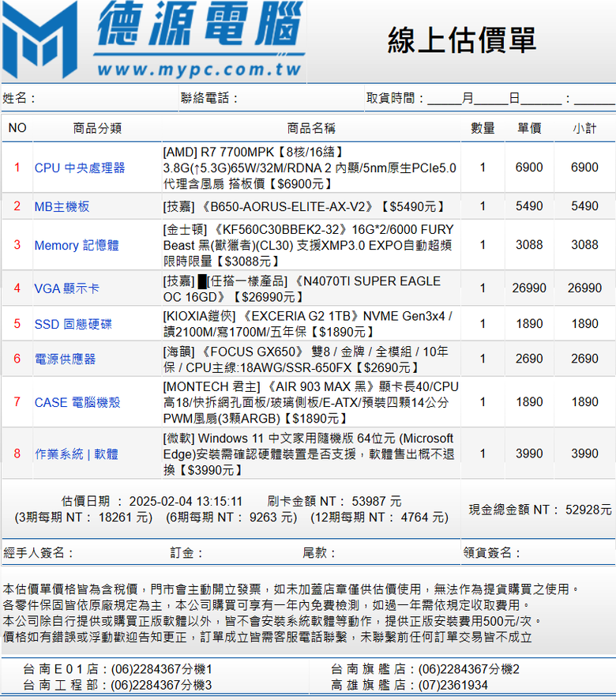Select the 商品分類 column header
Screen dimensions: 616x700
(x=97, y=128)
